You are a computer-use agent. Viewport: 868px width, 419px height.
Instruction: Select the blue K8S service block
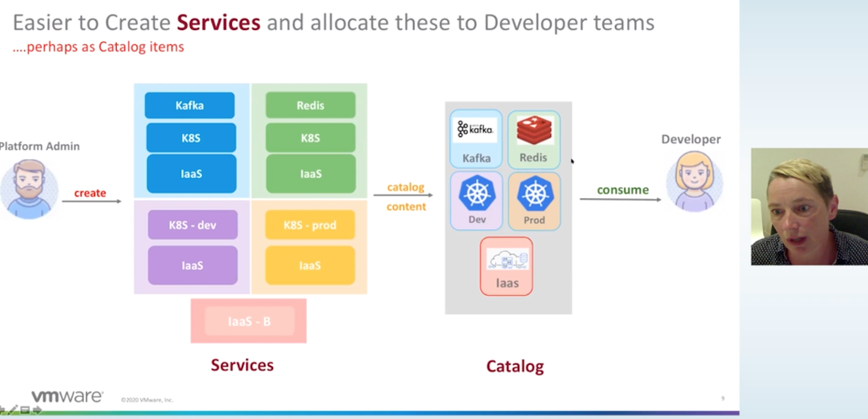click(x=191, y=138)
